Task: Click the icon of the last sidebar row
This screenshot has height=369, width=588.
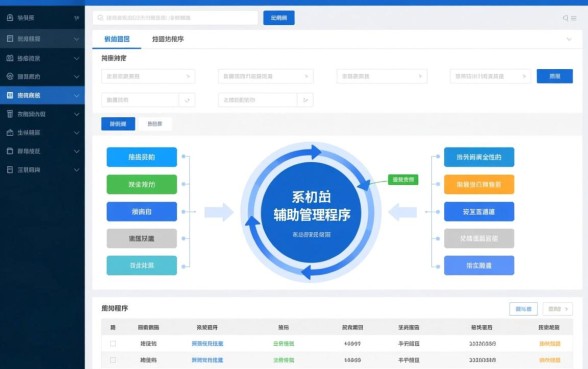Action: coord(10,170)
